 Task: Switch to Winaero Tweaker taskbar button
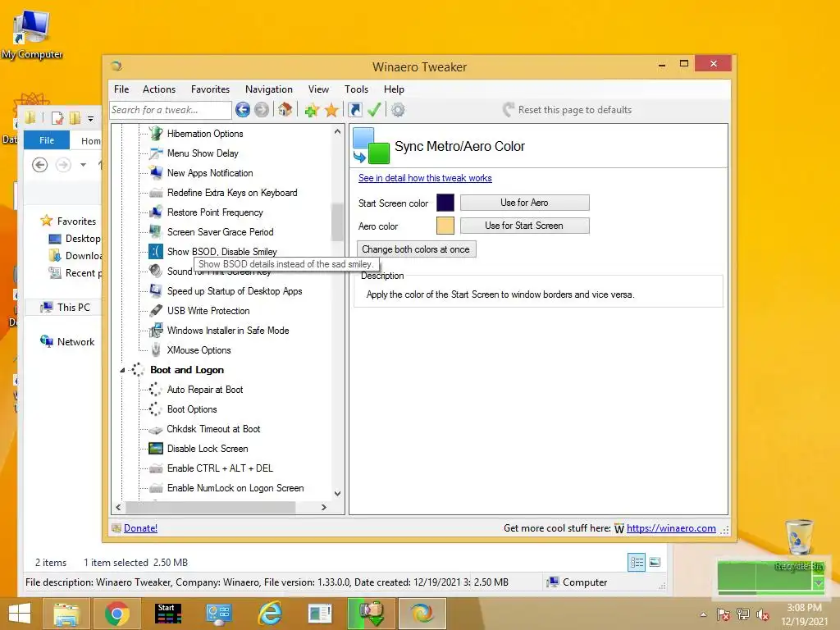click(x=422, y=614)
